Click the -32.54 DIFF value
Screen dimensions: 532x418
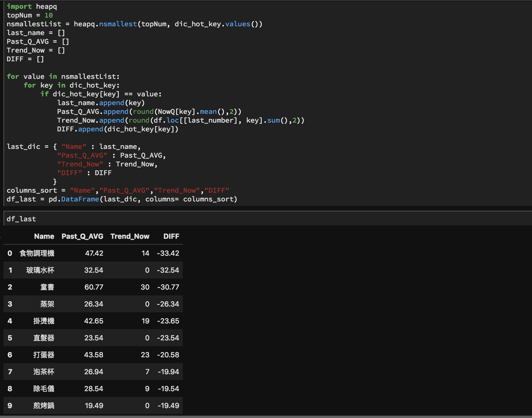[168, 270]
